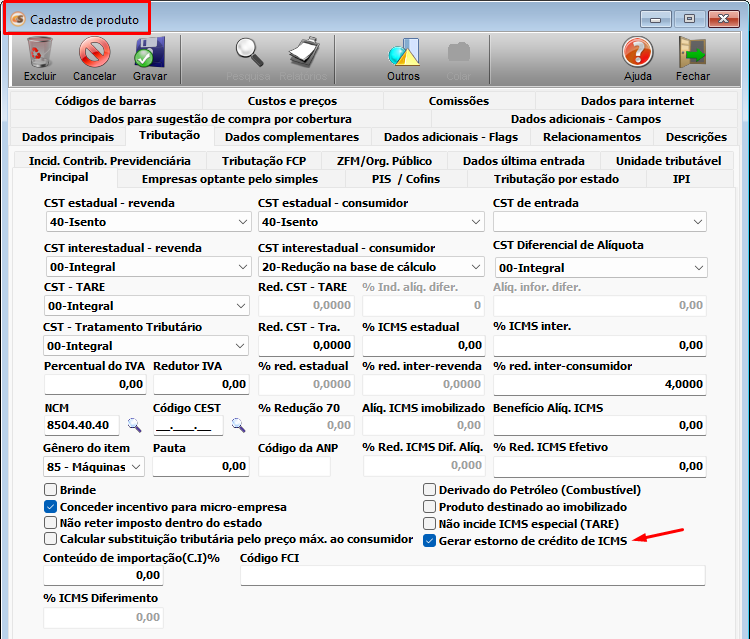Screen dimensions: 750x639
Task: Switch to the Dados principais tab
Action: 68,137
